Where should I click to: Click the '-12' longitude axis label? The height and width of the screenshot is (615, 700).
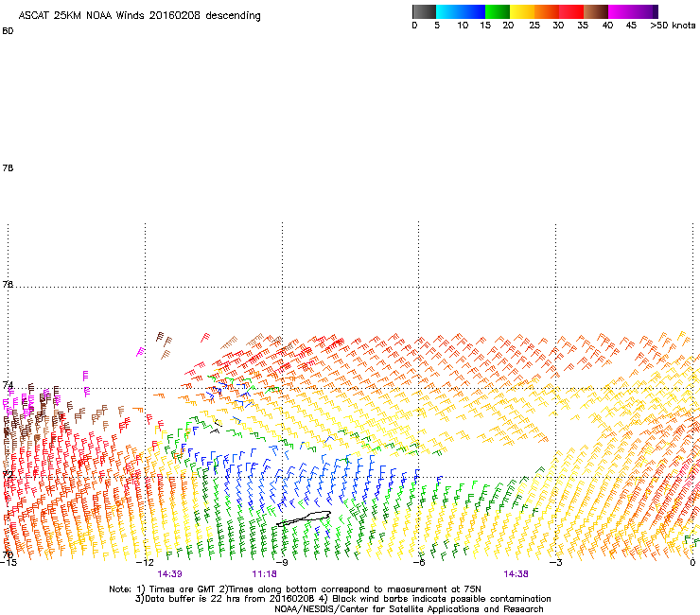[145, 563]
